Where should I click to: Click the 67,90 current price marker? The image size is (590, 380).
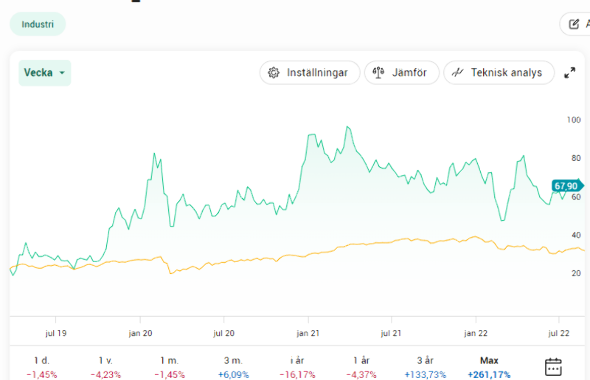567,186
